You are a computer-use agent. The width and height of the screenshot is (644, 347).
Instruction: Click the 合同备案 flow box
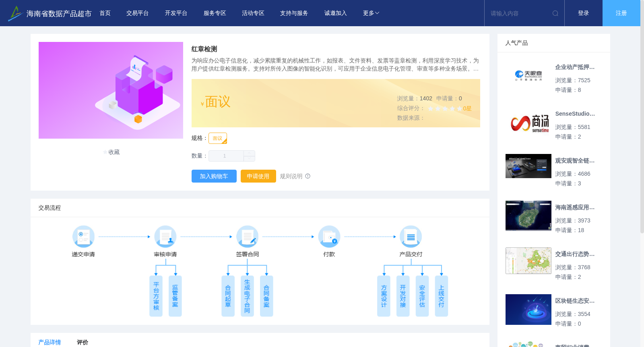[x=266, y=296]
